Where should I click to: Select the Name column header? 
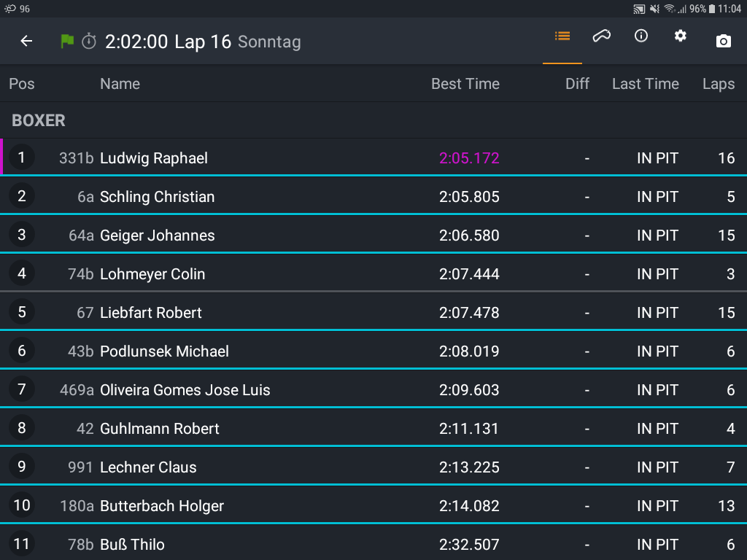point(120,84)
